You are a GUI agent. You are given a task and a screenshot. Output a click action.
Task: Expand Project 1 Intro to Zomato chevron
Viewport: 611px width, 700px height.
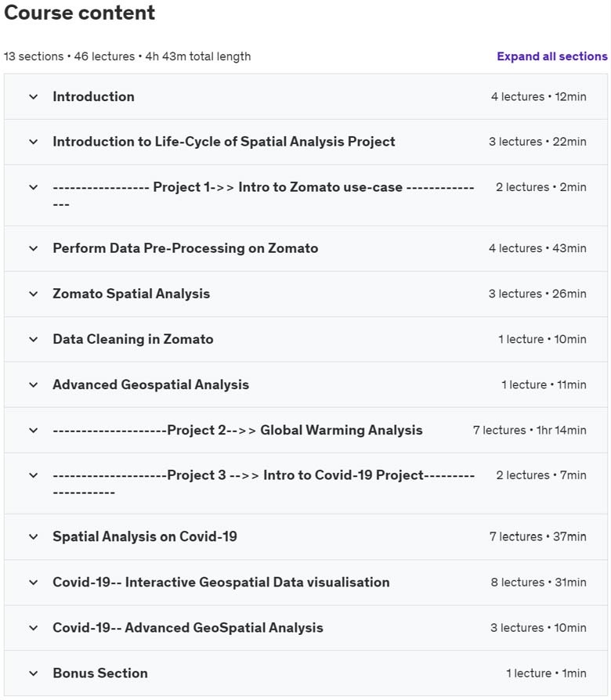(33, 187)
